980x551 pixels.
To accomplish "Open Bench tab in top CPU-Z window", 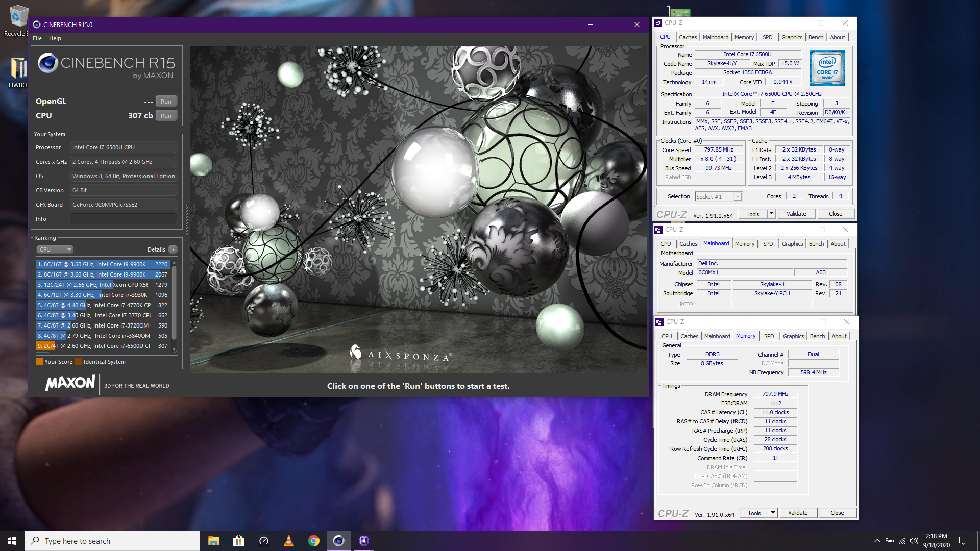I will point(816,37).
